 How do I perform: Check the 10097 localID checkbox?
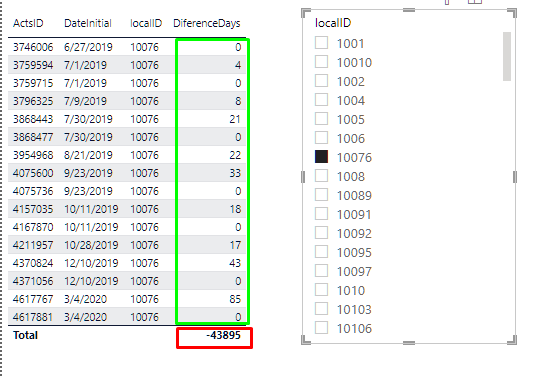click(321, 271)
